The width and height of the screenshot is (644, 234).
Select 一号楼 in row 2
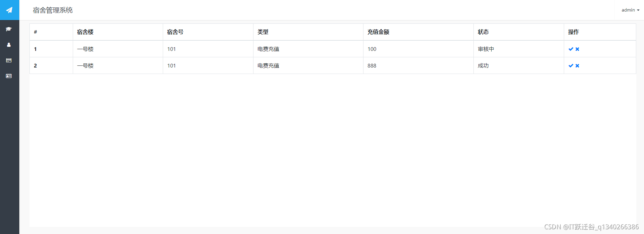[85, 66]
